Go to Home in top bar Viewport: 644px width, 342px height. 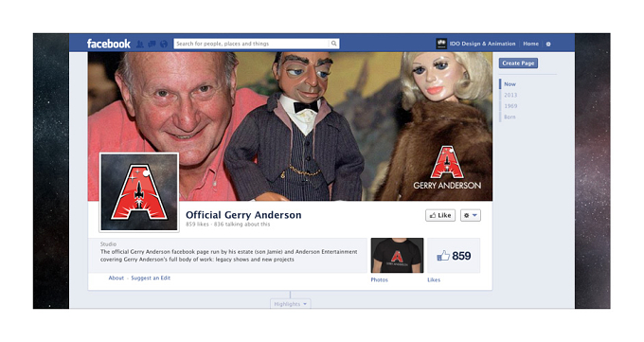530,44
